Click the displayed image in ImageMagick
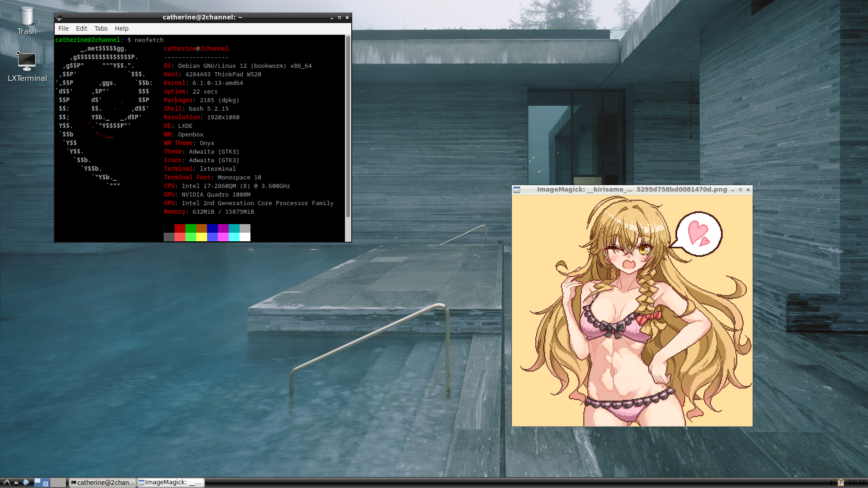The height and width of the screenshot is (488, 868). 632,311
